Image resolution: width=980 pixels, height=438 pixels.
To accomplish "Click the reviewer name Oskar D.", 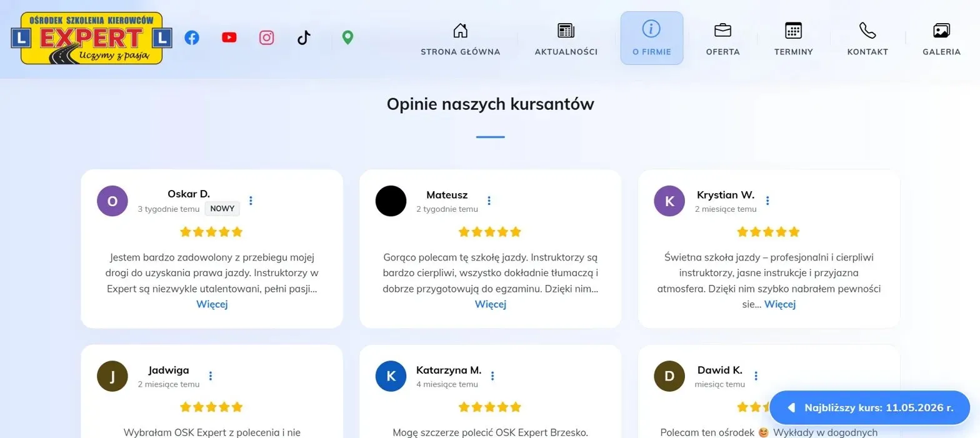I will (189, 194).
